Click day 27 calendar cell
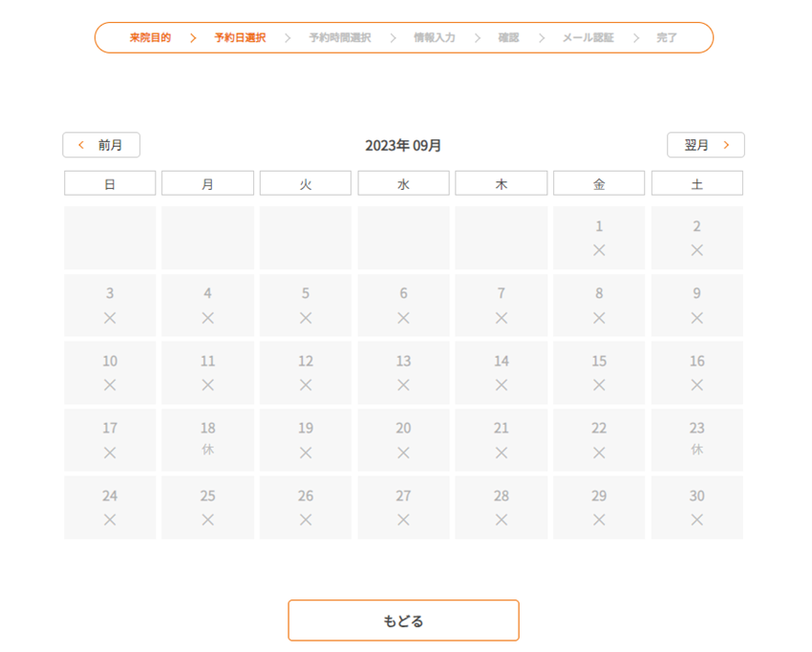 point(403,508)
